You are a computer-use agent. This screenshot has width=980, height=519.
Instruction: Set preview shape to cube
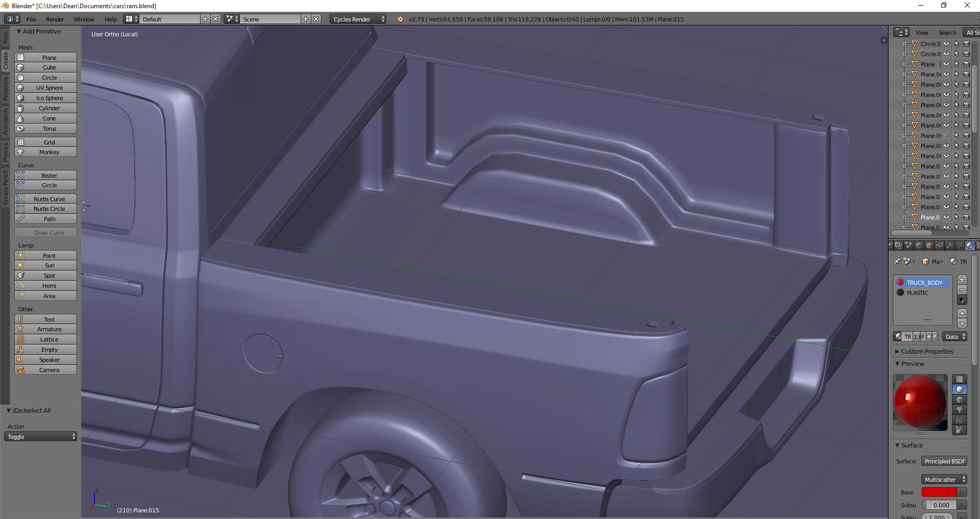(x=960, y=400)
